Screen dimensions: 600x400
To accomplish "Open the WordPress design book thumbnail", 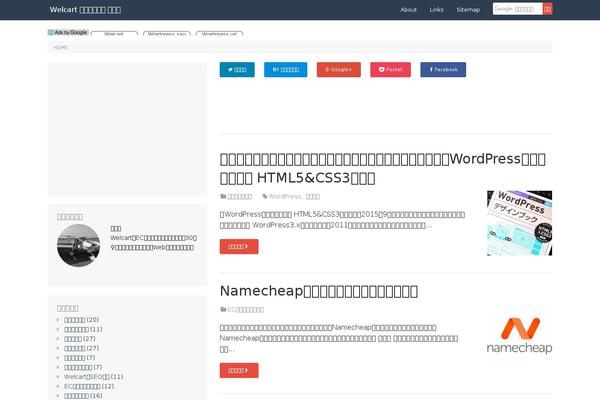I will [519, 223].
